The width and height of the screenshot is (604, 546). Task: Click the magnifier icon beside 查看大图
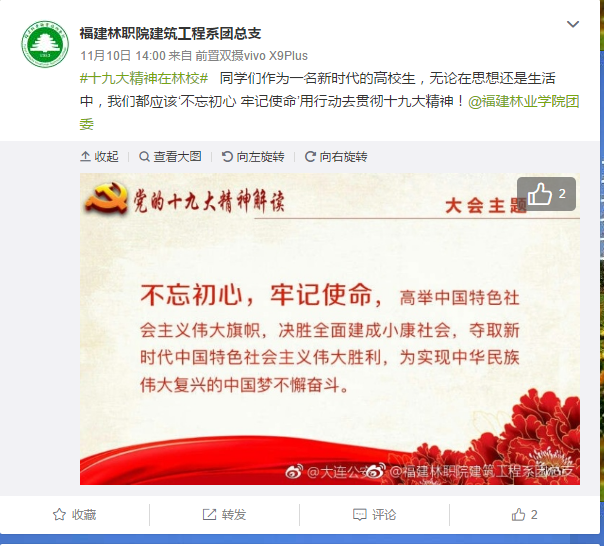pos(144,156)
